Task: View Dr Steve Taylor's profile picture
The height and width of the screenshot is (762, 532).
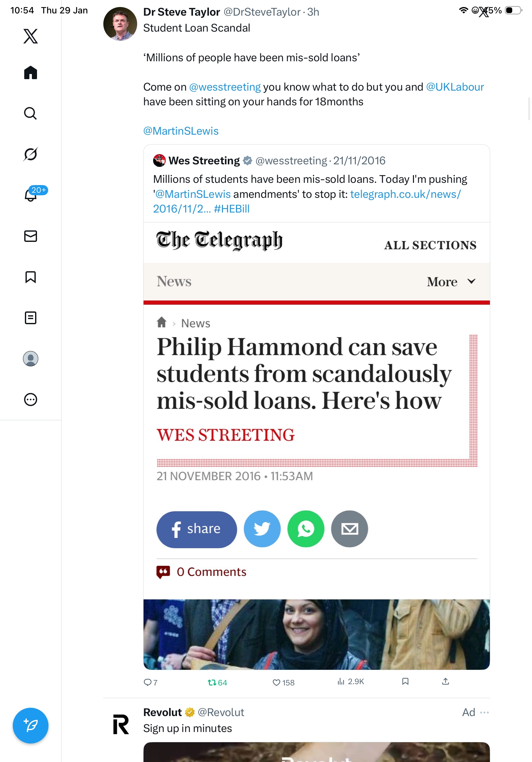Action: [x=120, y=24]
